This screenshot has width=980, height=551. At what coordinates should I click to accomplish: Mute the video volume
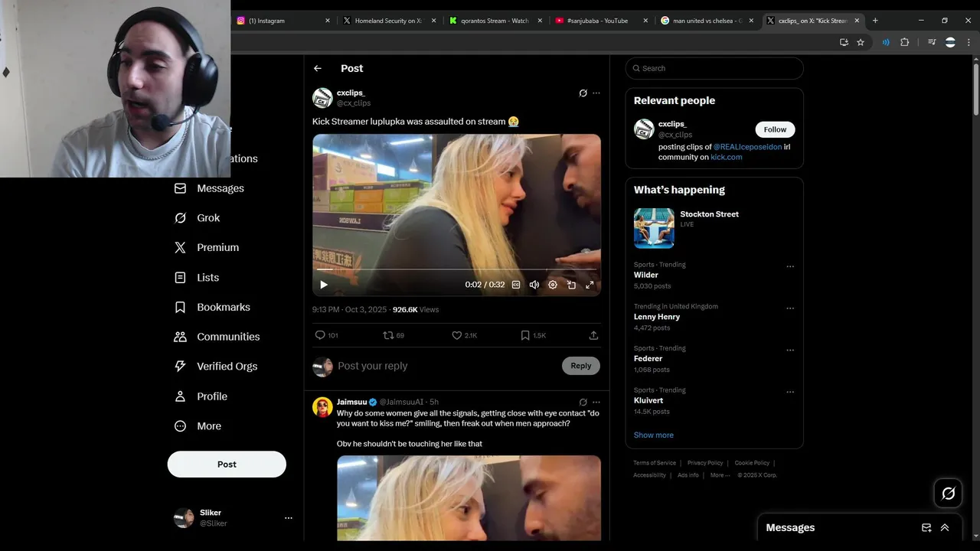534,285
